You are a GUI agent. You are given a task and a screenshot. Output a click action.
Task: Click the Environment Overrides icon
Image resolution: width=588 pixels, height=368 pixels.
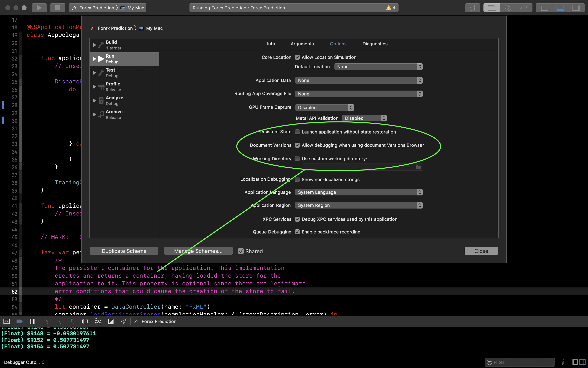click(111, 322)
